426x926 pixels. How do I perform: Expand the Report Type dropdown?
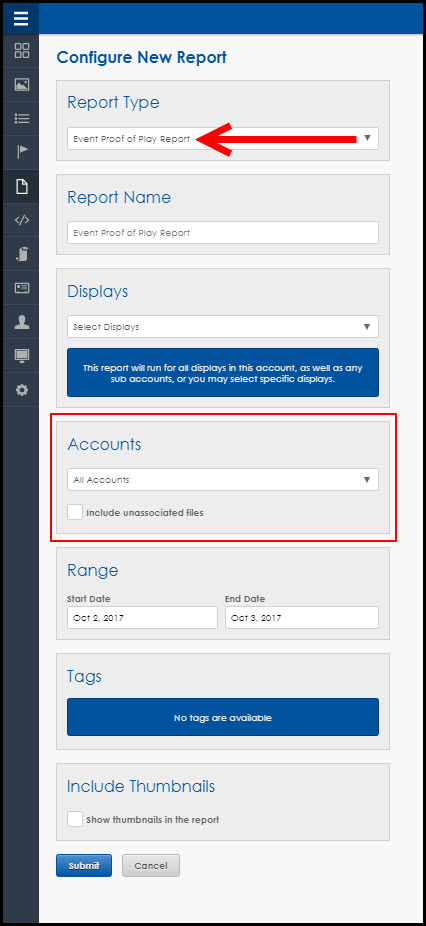pyautogui.click(x=223, y=138)
